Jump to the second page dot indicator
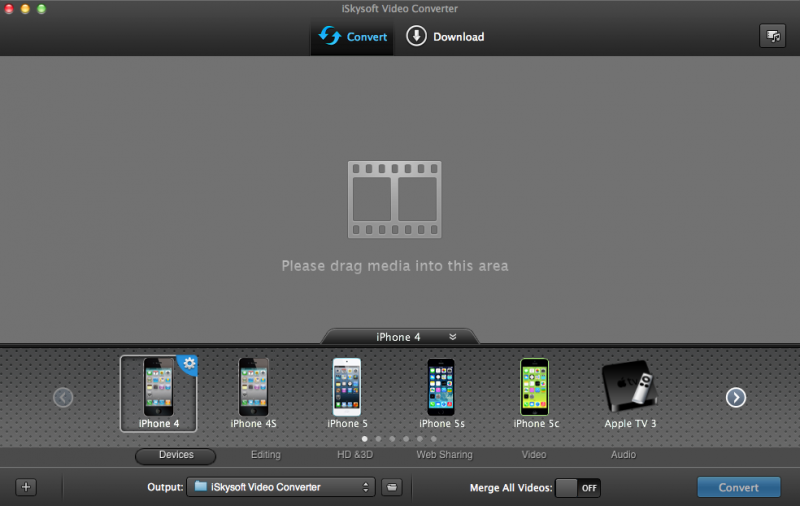 pos(378,438)
